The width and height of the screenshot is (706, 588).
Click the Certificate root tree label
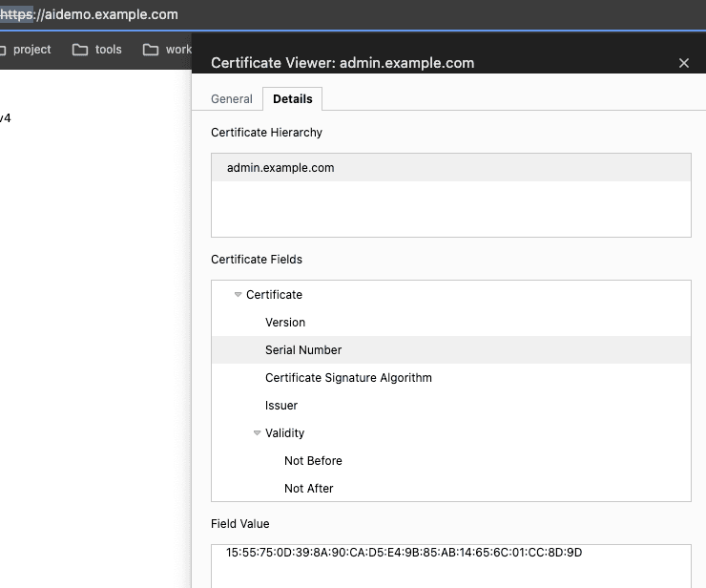[274, 295]
